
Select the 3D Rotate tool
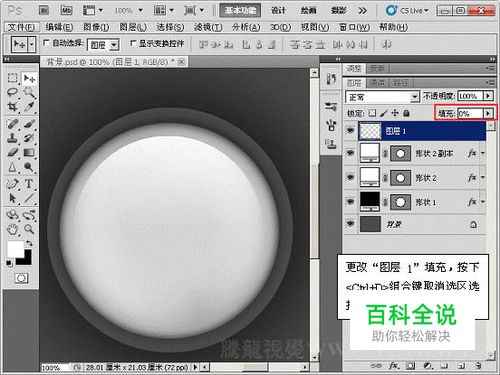13,215
